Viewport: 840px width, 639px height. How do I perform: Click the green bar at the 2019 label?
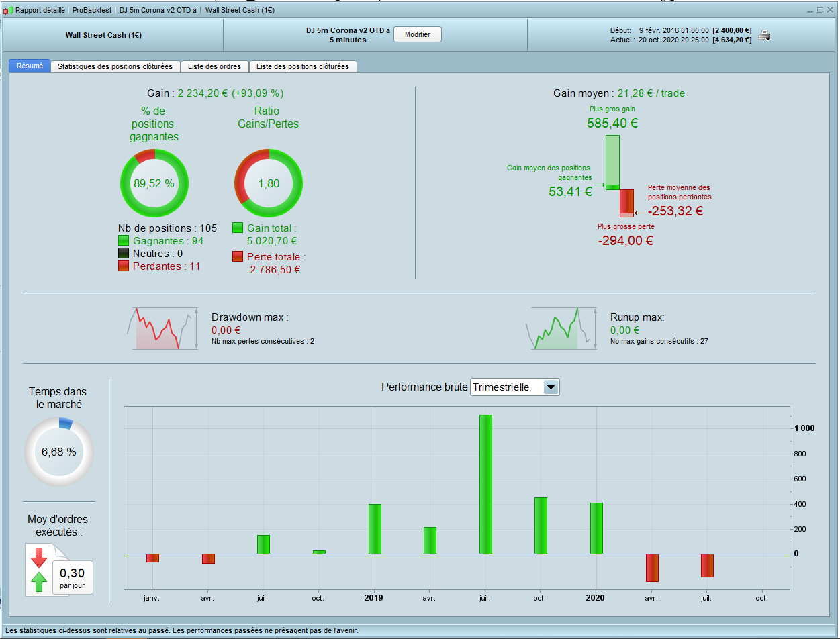375,529
